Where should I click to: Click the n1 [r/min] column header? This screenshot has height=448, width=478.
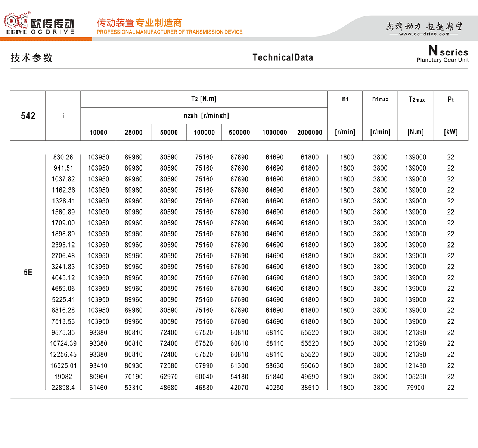345,116
